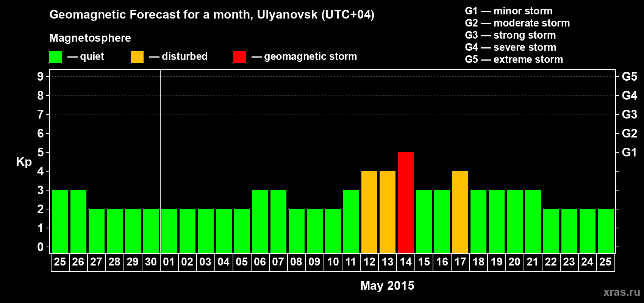Click the Kp axis title
Viewport: 644px width, 303px height.
[24, 162]
